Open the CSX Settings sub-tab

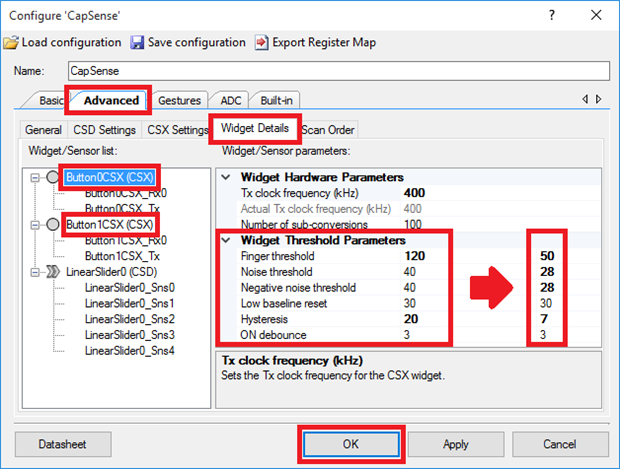178,130
